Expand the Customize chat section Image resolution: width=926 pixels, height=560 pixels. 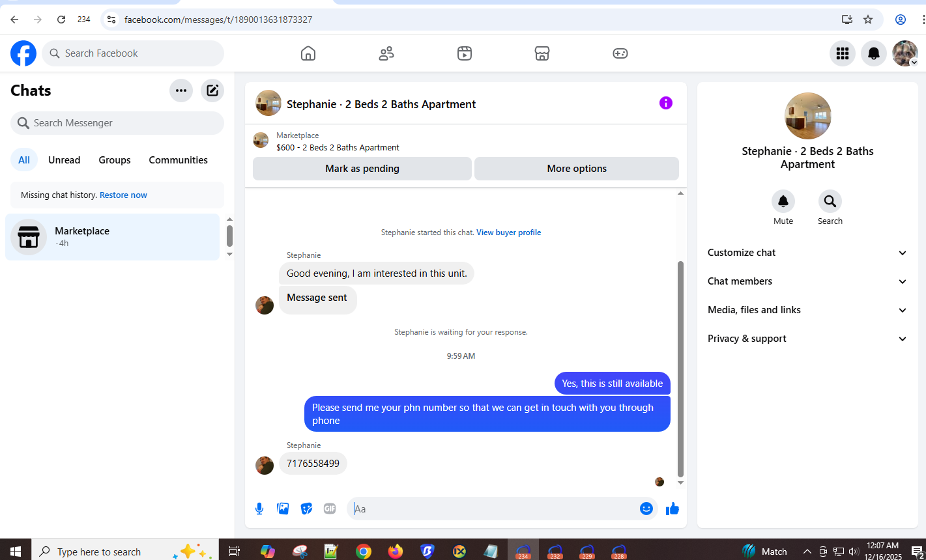(808, 253)
